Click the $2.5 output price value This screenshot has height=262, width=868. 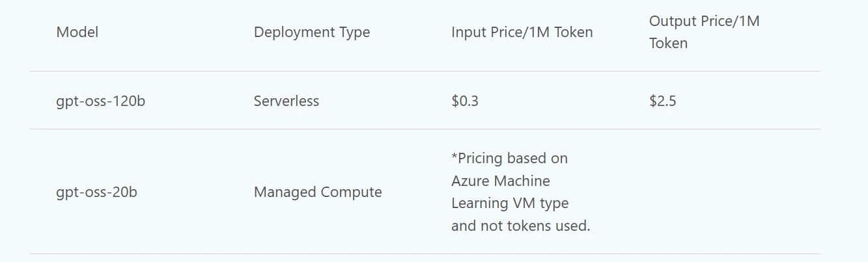(x=662, y=101)
